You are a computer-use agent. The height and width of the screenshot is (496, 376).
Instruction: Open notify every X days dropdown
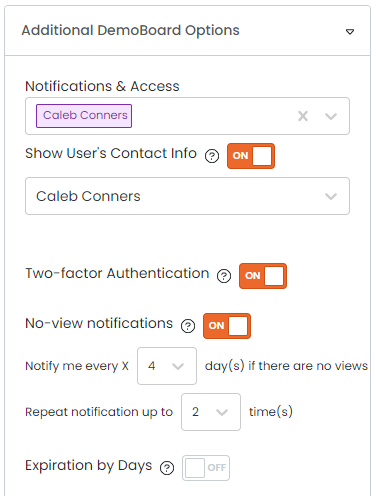click(x=167, y=366)
